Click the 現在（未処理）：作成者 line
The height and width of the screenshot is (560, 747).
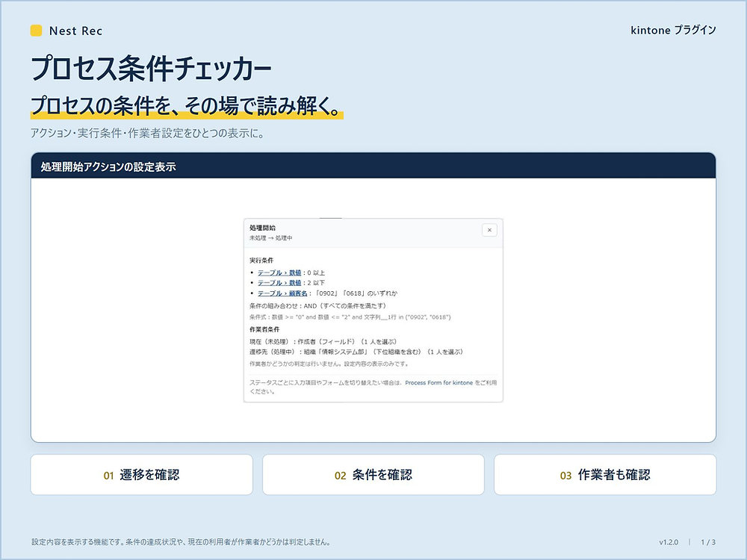point(323,341)
